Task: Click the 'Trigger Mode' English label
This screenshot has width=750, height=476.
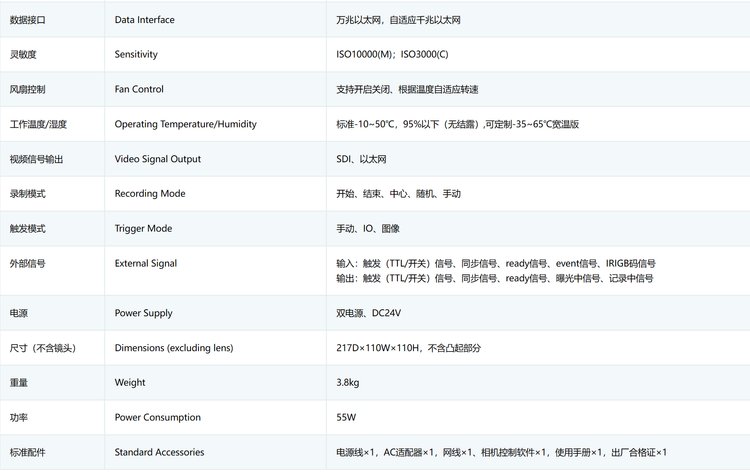Action: [143, 228]
